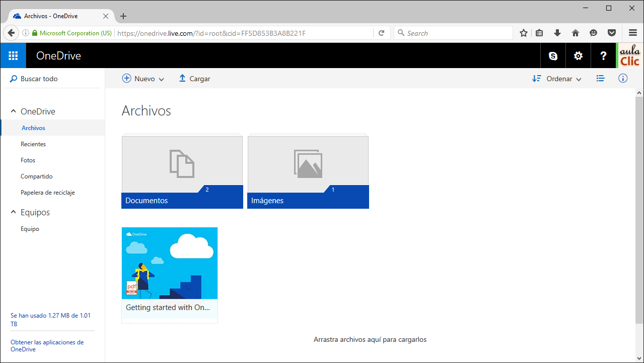Image resolution: width=644 pixels, height=363 pixels.
Task: Reload the page with refresh icon
Action: pos(381,33)
